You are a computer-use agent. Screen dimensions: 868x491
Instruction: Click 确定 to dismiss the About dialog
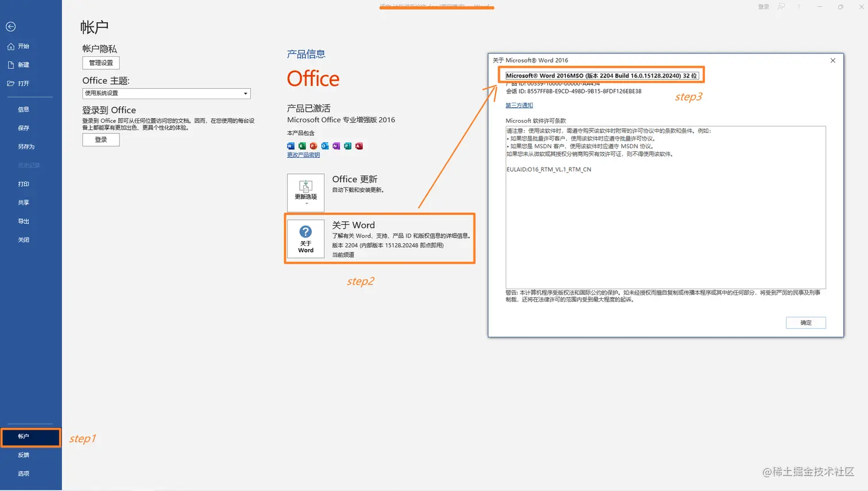(x=806, y=323)
